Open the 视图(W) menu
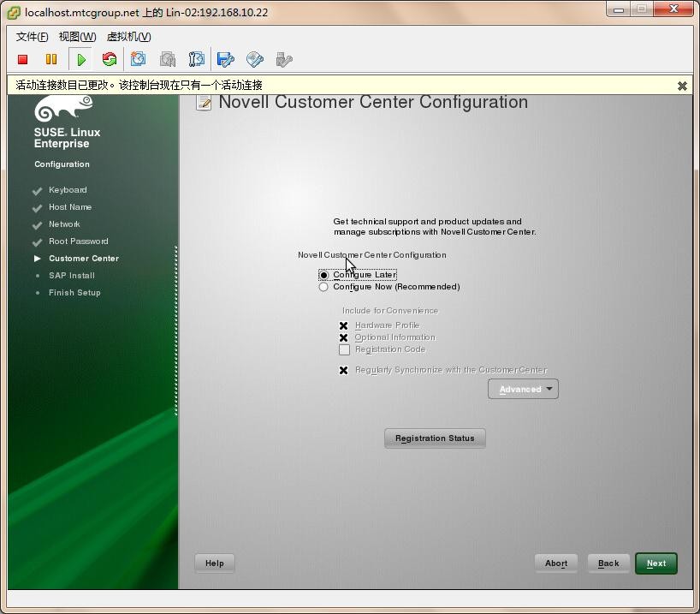700x614 pixels. tap(77, 37)
